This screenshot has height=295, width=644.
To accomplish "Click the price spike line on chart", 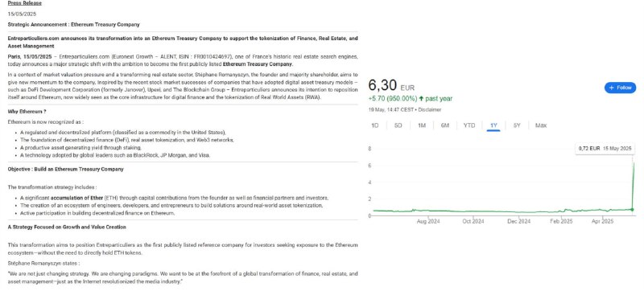I will pyautogui.click(x=634, y=185).
